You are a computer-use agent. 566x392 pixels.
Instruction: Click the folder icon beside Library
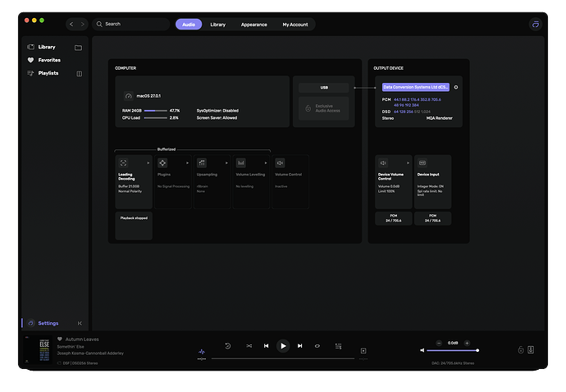click(x=78, y=48)
